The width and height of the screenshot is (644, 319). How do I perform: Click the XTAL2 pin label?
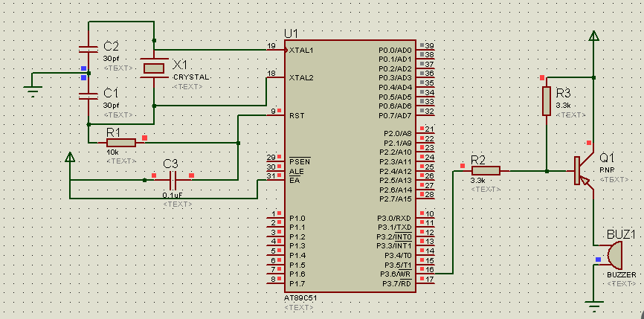point(301,77)
